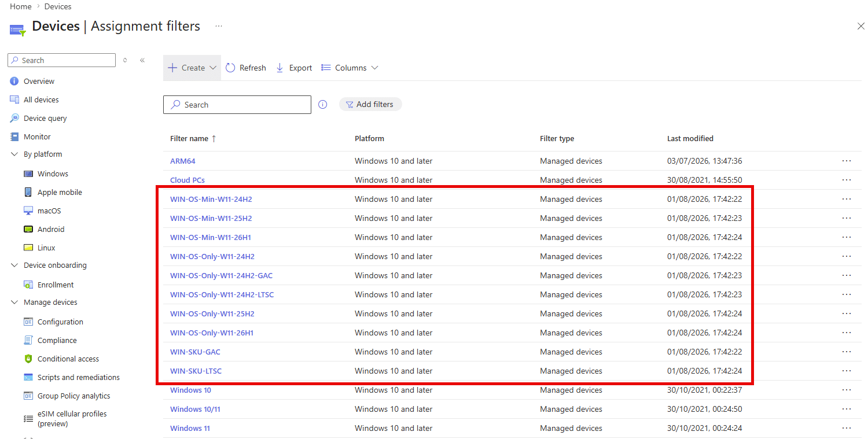
Task: Open row actions for WIN-OS-Min-W11-26H1
Action: [847, 237]
